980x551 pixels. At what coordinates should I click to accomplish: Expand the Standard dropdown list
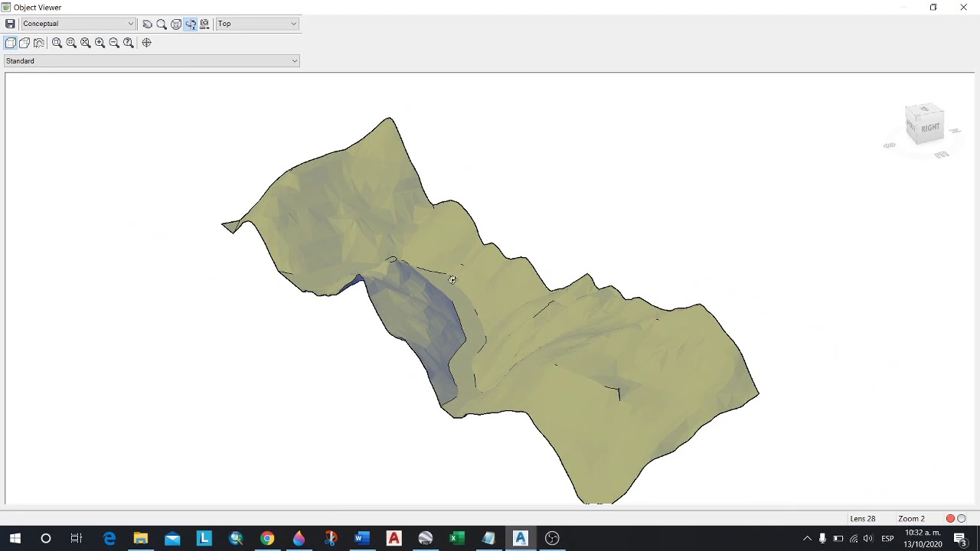[x=152, y=61]
